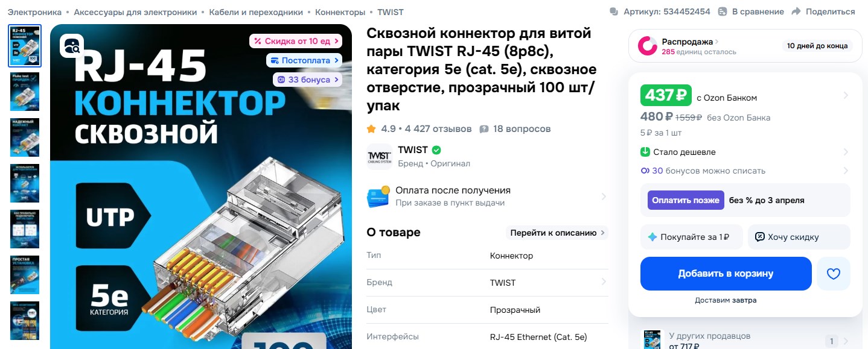Expand the Стало дешевле price info
This screenshot has width=868, height=349.
(745, 152)
